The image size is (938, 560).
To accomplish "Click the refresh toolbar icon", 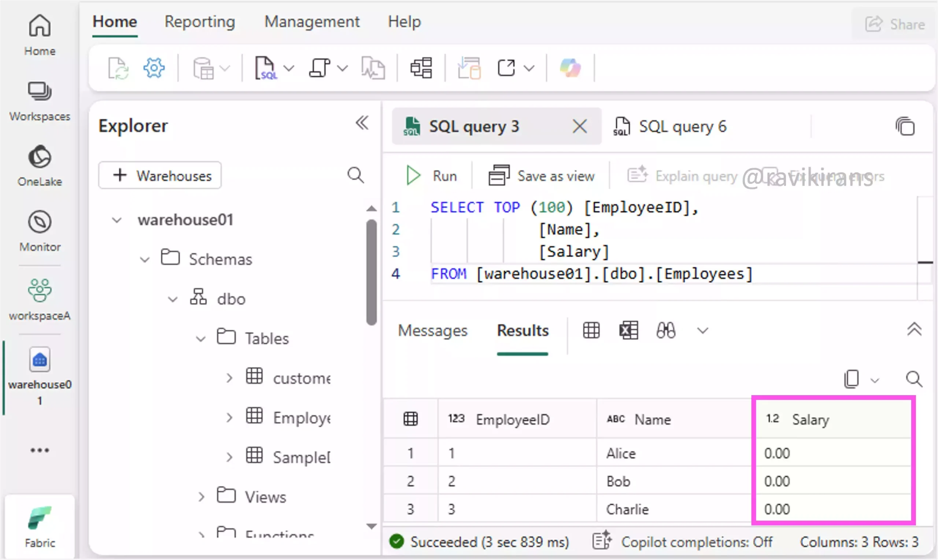I will 118,68.
